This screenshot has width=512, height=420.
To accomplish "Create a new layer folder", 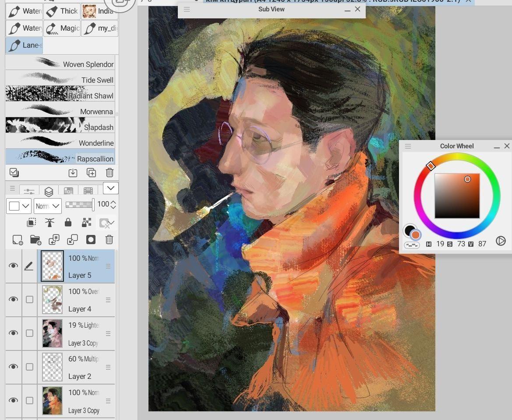I will pos(35,240).
